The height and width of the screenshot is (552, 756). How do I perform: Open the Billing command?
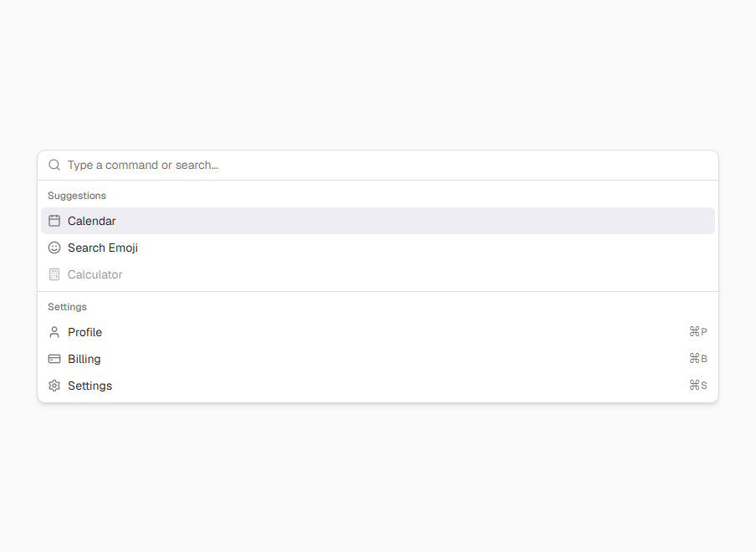378,359
